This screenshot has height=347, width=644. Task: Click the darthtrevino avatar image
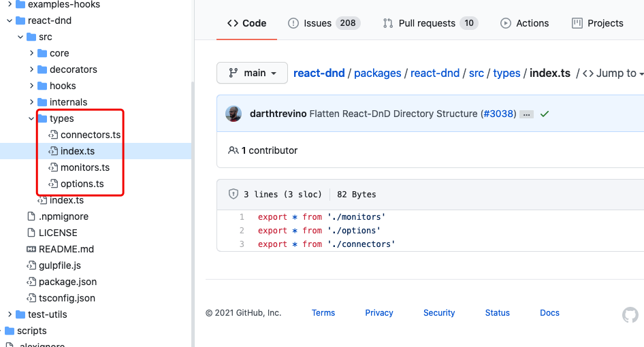coord(234,114)
